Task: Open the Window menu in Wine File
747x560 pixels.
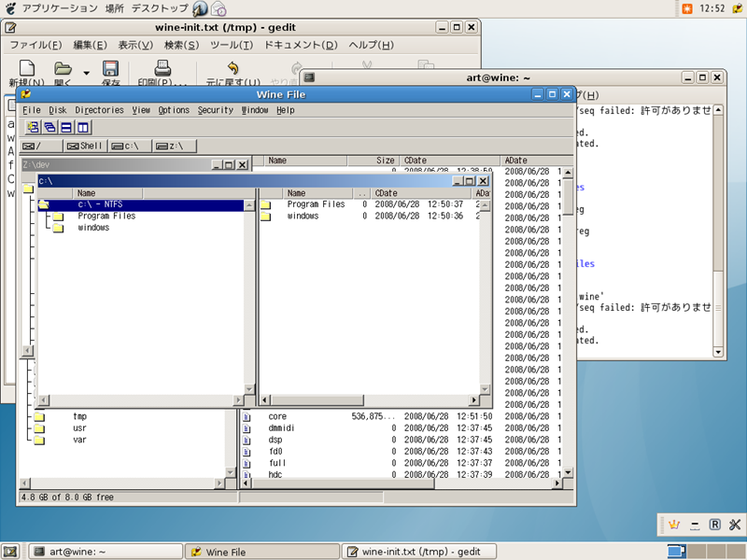Action: point(254,110)
